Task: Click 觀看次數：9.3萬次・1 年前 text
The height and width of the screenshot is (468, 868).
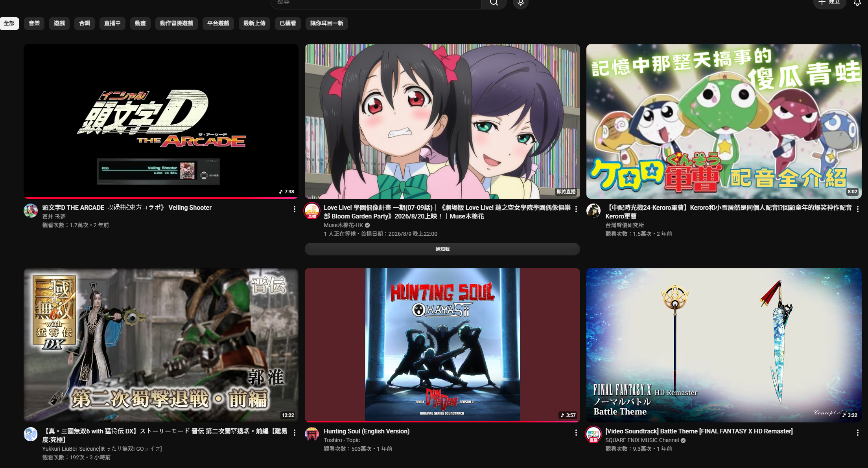Action: point(639,449)
